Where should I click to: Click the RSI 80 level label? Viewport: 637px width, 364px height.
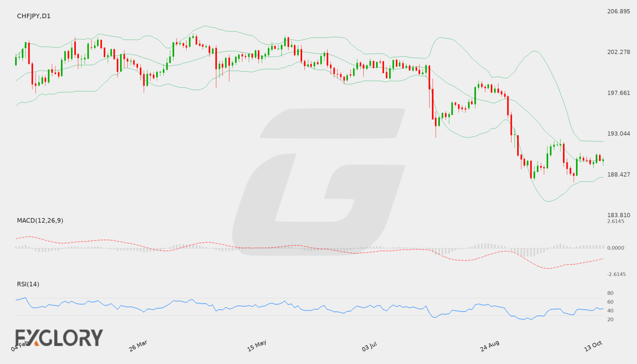[610, 293]
